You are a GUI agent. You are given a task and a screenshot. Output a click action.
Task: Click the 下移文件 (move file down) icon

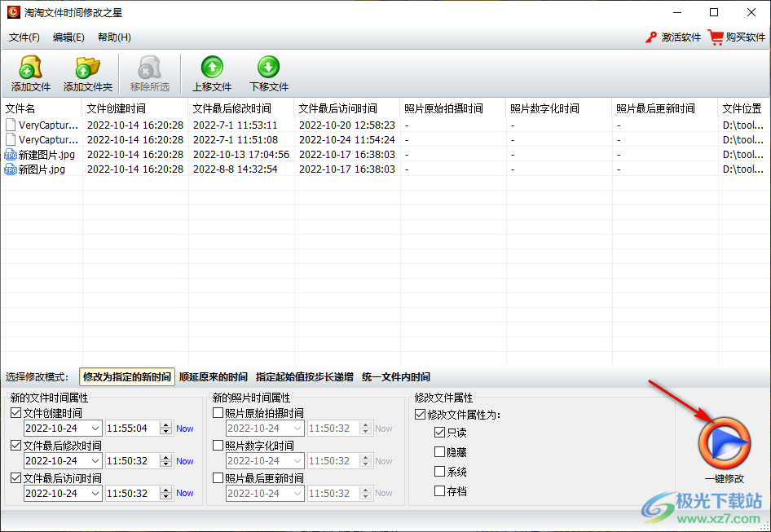click(x=268, y=67)
